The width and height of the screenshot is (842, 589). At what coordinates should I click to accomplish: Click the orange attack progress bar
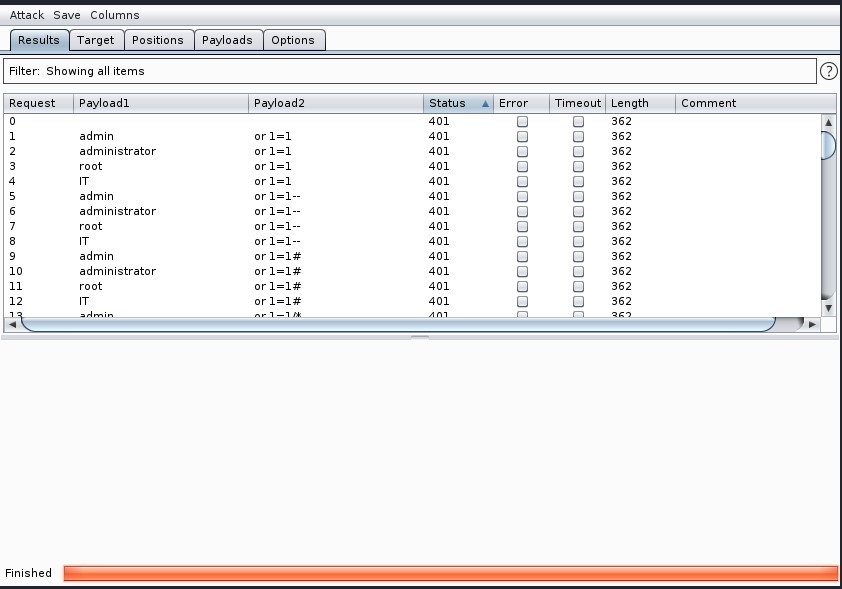point(450,573)
